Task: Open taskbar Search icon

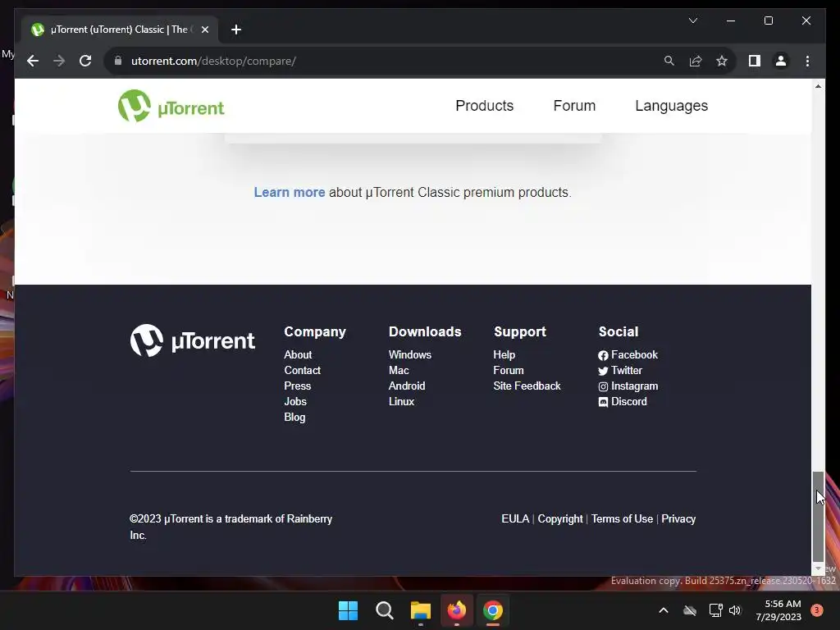Action: (x=384, y=610)
